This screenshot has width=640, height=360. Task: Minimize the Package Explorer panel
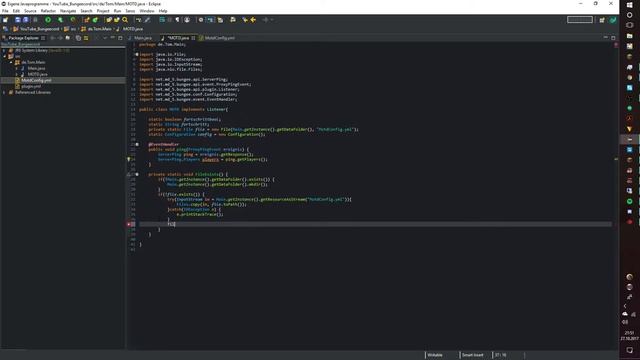(x=113, y=38)
